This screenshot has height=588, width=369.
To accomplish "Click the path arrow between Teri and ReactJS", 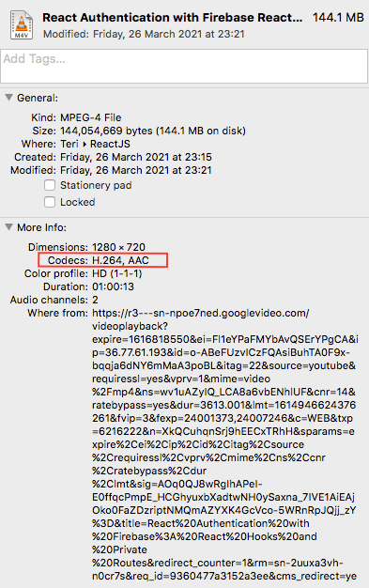I will pyautogui.click(x=85, y=144).
